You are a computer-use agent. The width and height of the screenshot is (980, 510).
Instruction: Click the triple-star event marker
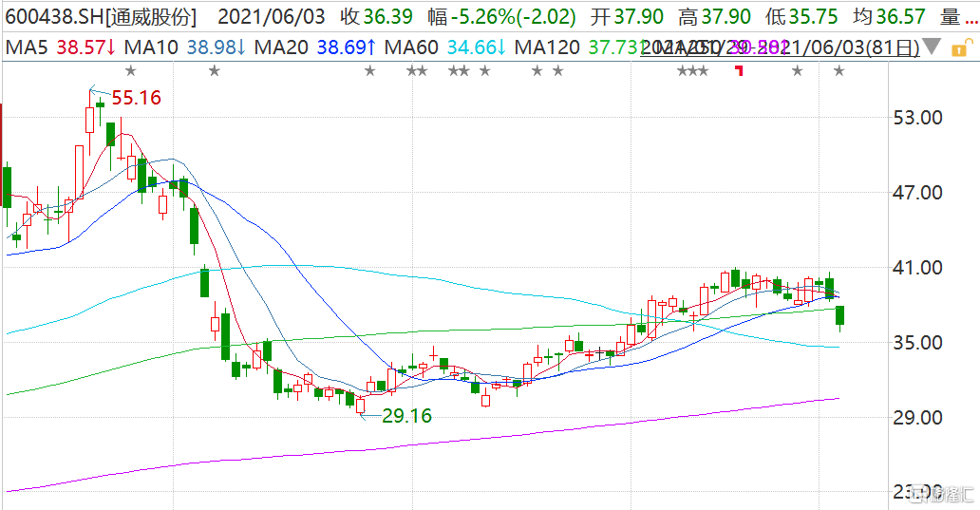tap(693, 71)
